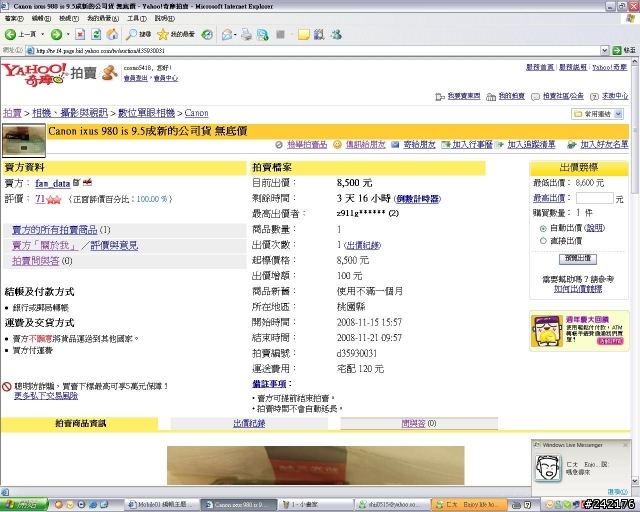Screen dimensions: 640x512
Task: Open the how-to-bid help link
Action: (578, 289)
